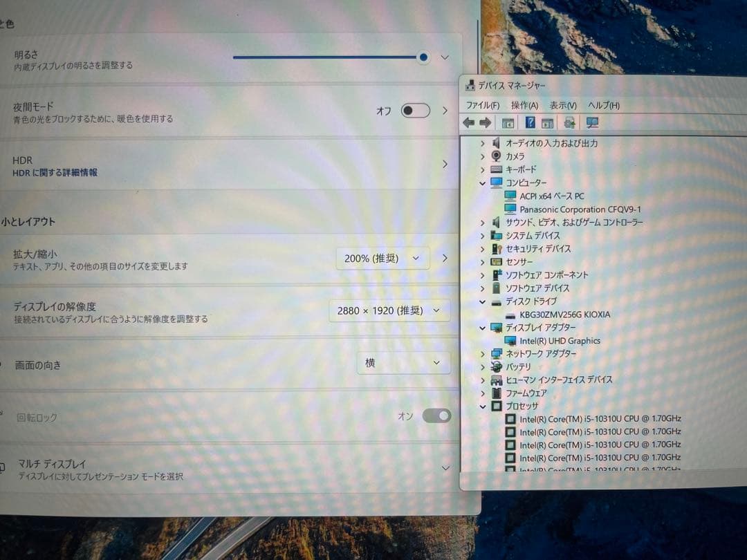
Task: Collapse the プロセッサ category
Action: (482, 406)
